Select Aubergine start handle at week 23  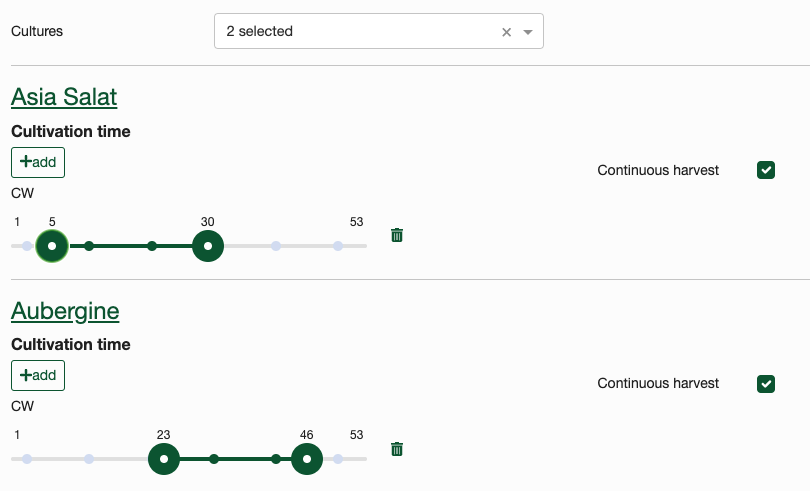[164, 459]
